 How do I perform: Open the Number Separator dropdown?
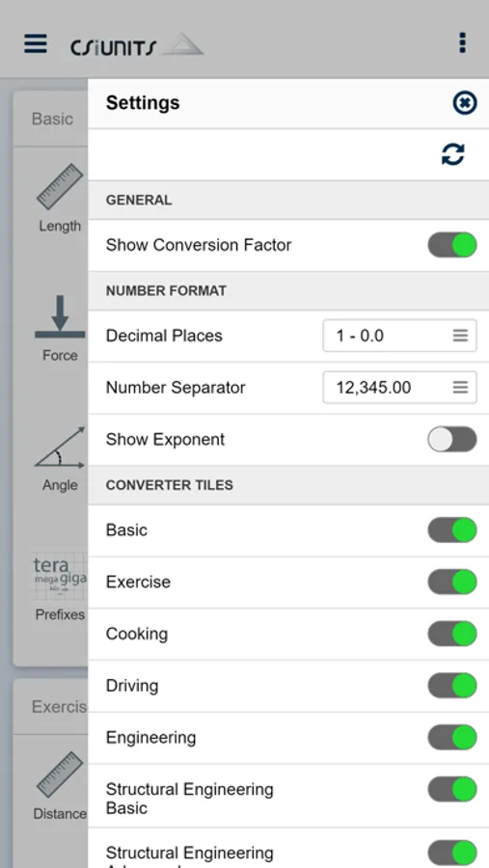399,388
